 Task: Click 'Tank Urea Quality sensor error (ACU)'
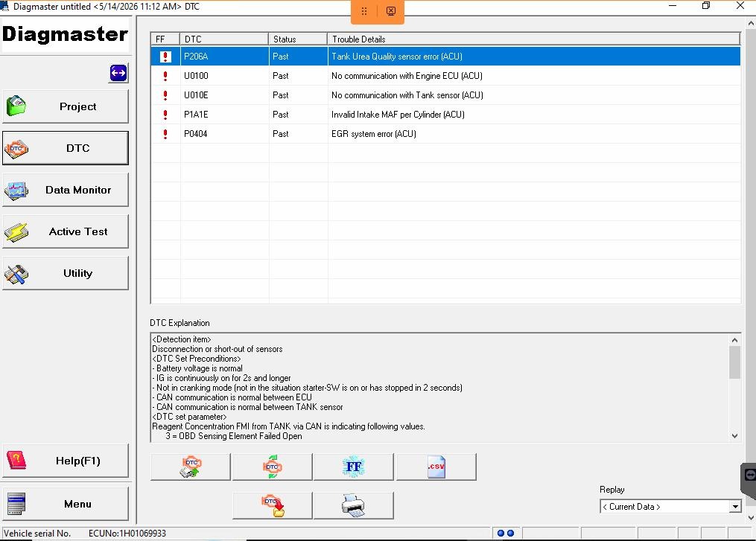[396, 57]
